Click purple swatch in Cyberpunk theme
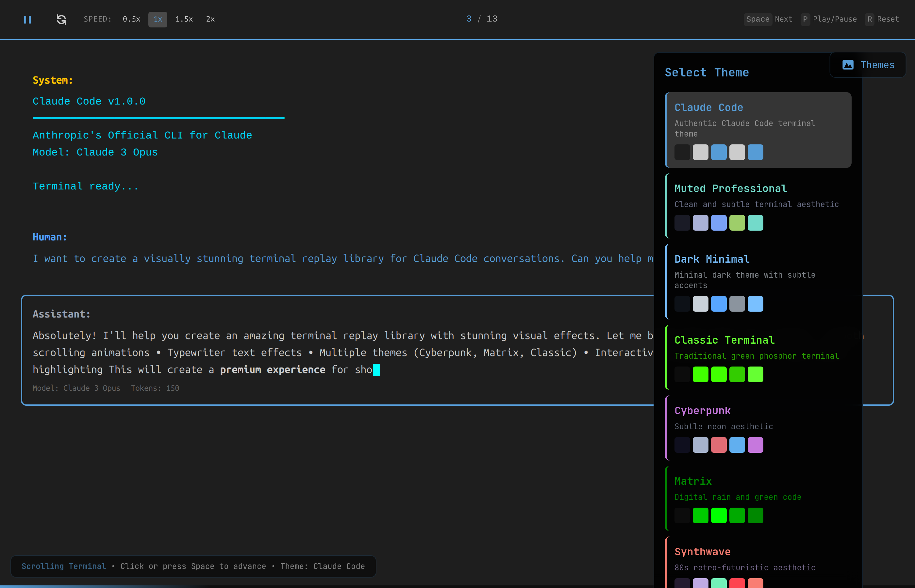 coord(756,445)
